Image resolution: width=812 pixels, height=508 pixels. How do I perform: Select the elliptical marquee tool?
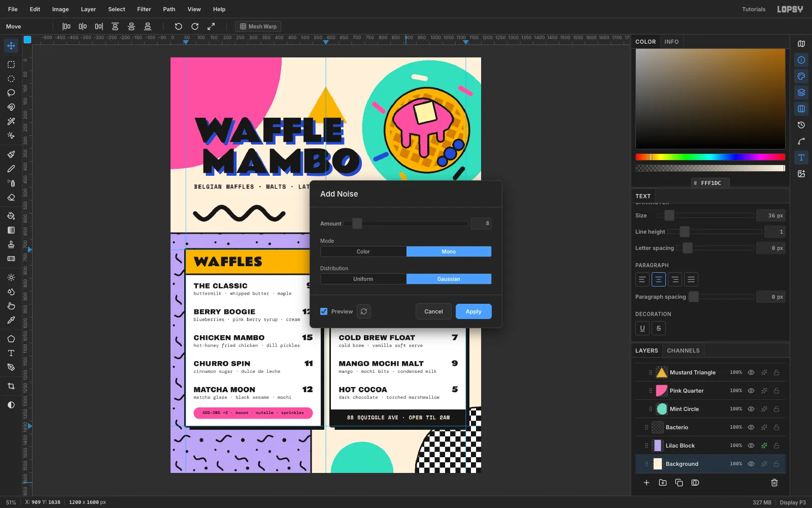click(11, 79)
